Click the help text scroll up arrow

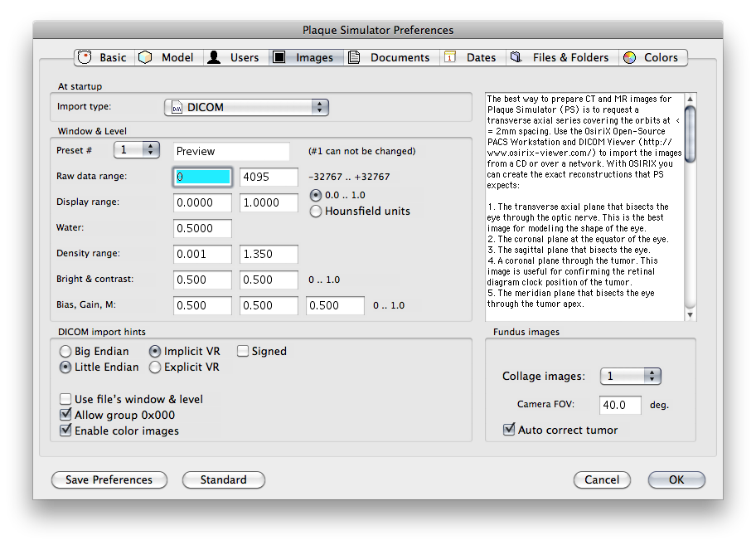pyautogui.click(x=691, y=99)
